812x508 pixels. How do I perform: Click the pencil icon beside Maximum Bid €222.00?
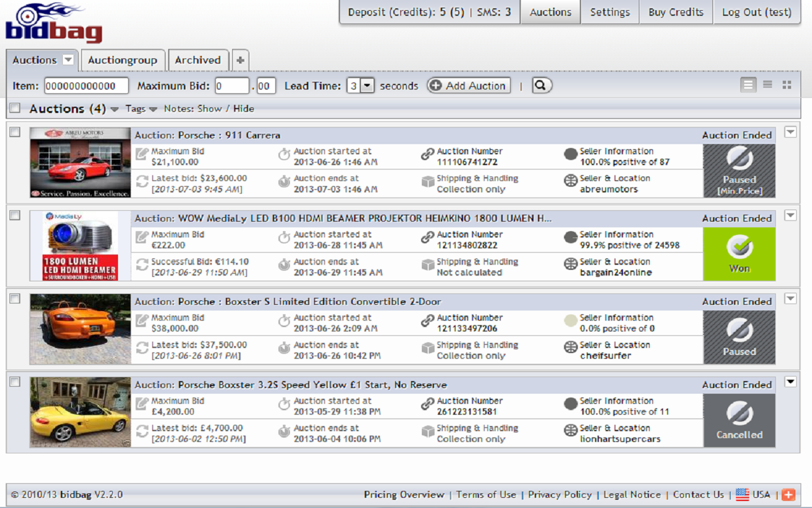coord(142,237)
